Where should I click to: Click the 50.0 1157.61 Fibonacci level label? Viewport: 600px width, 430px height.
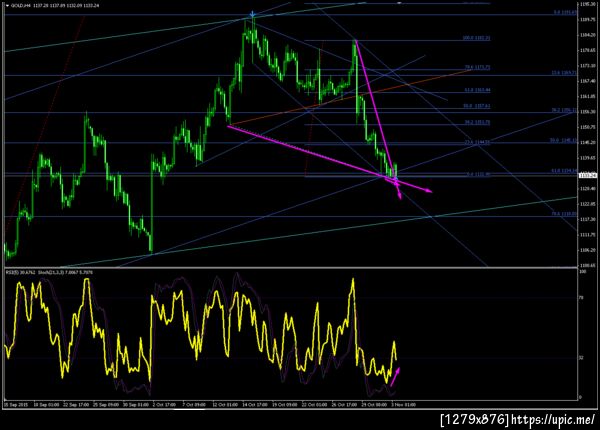pyautogui.click(x=477, y=106)
